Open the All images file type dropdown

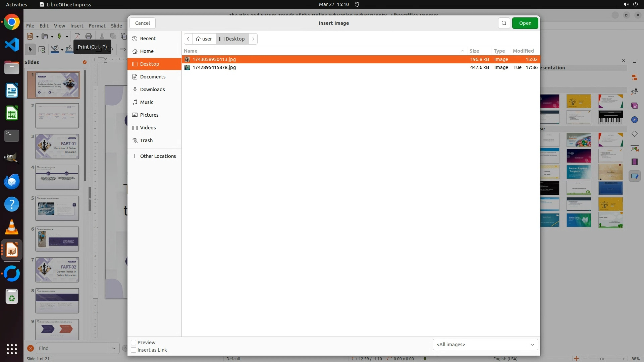(x=485, y=345)
